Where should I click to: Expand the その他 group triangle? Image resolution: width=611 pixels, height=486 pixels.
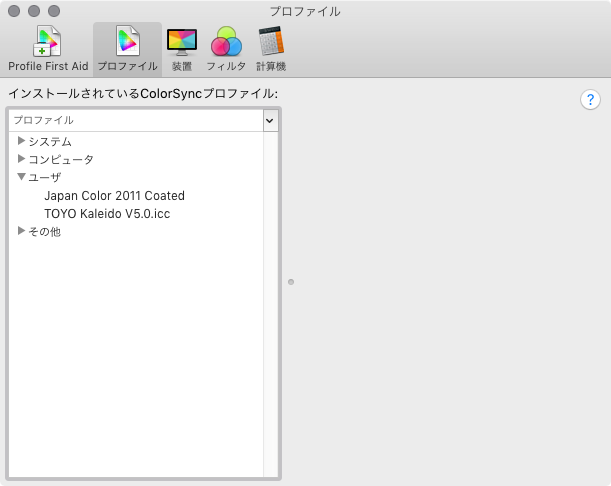pyautogui.click(x=21, y=231)
